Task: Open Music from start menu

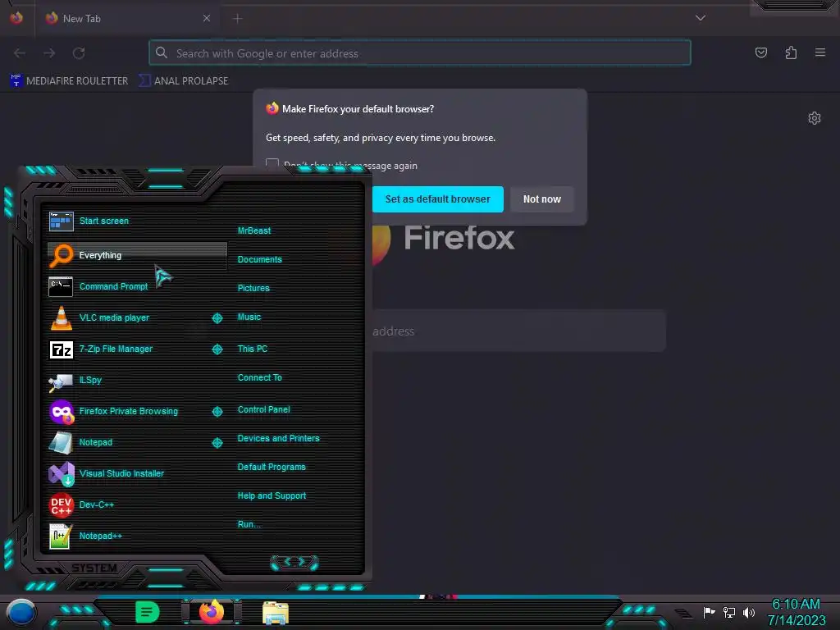Action: click(x=249, y=317)
